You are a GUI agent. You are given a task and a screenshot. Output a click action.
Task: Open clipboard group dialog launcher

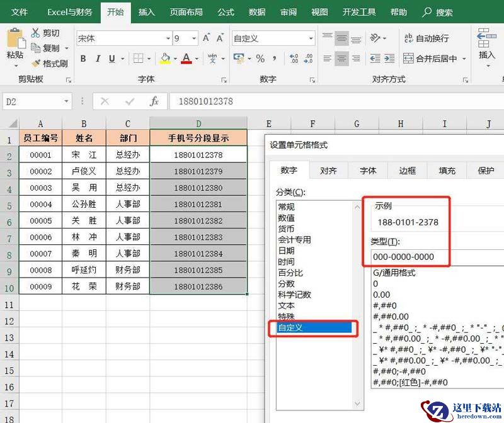(69, 80)
